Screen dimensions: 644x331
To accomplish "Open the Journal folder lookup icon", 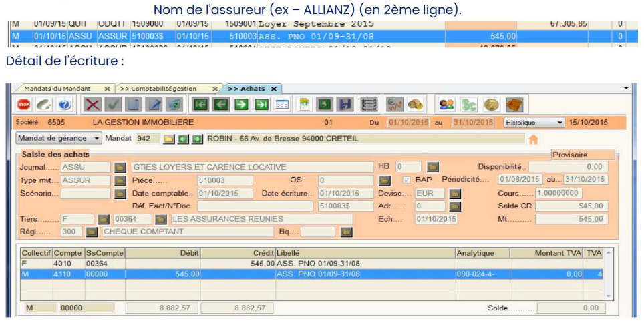I will click(x=120, y=167).
